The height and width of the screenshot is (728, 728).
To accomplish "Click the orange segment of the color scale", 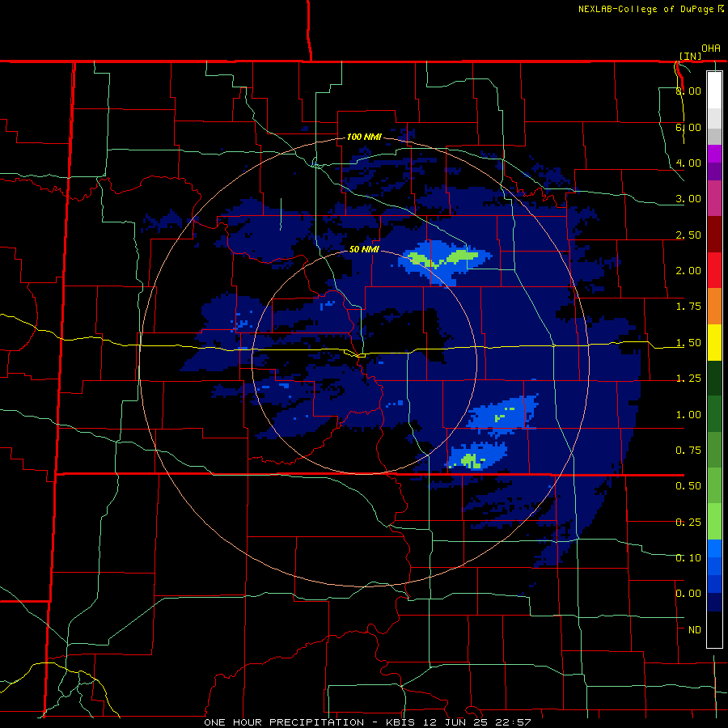I will click(x=714, y=307).
